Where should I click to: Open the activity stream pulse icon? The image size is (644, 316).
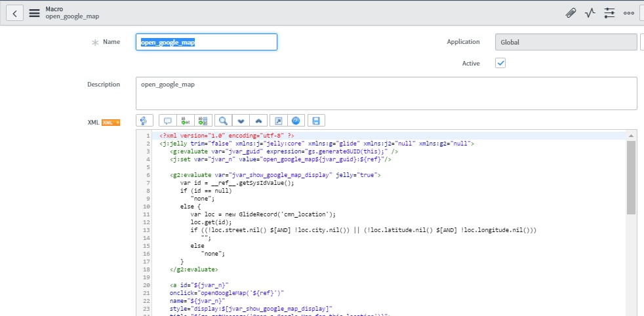coord(590,13)
